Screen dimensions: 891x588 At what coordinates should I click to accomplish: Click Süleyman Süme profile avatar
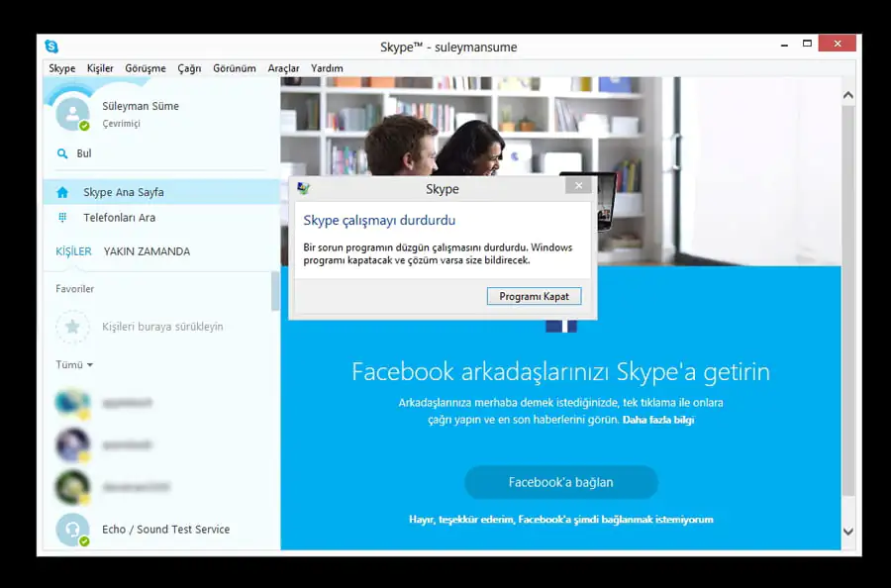[x=72, y=114]
